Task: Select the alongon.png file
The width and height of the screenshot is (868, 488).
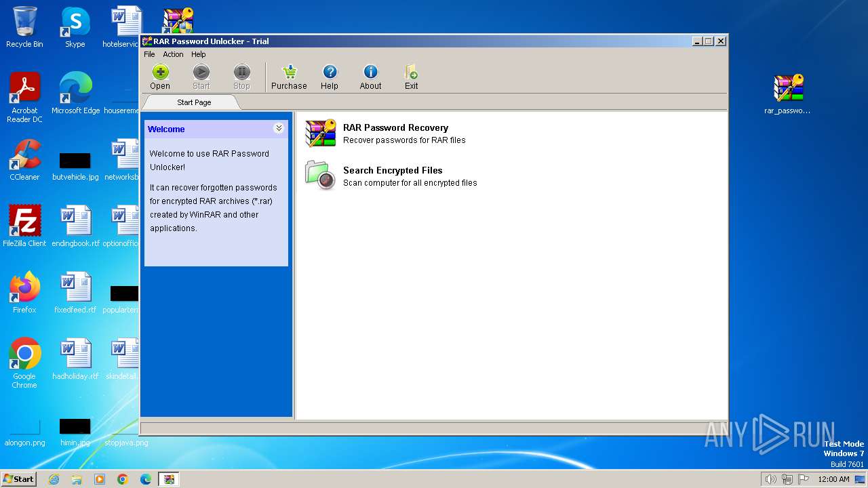Action: [24, 432]
